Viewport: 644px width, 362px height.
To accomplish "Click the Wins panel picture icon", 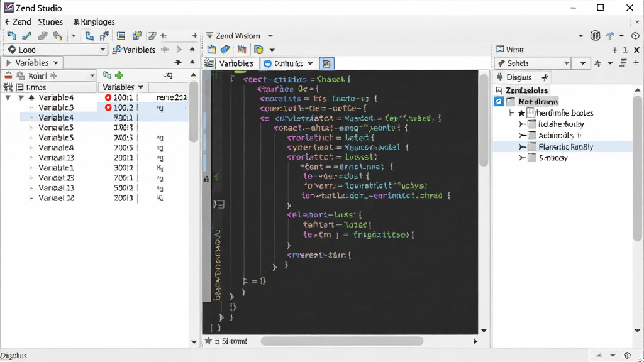I will pyautogui.click(x=500, y=49).
